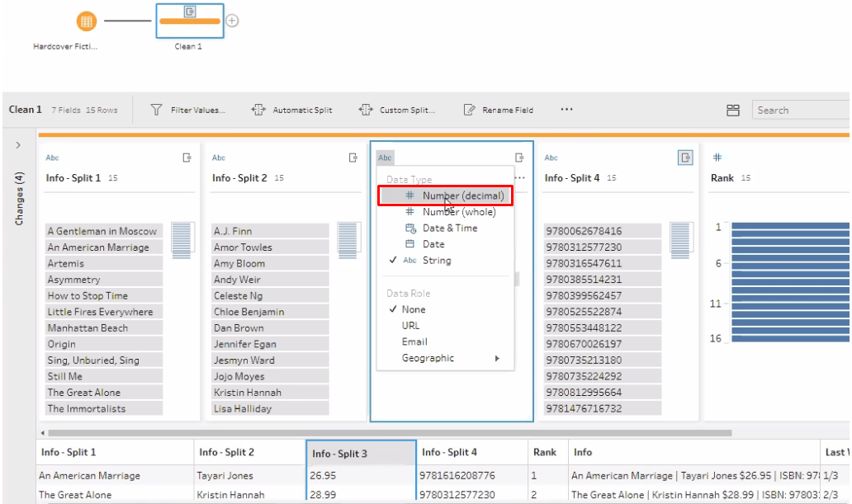Image resolution: width=852 pixels, height=504 pixels.
Task: Select A Gentleman in Moscow value
Action: [104, 231]
